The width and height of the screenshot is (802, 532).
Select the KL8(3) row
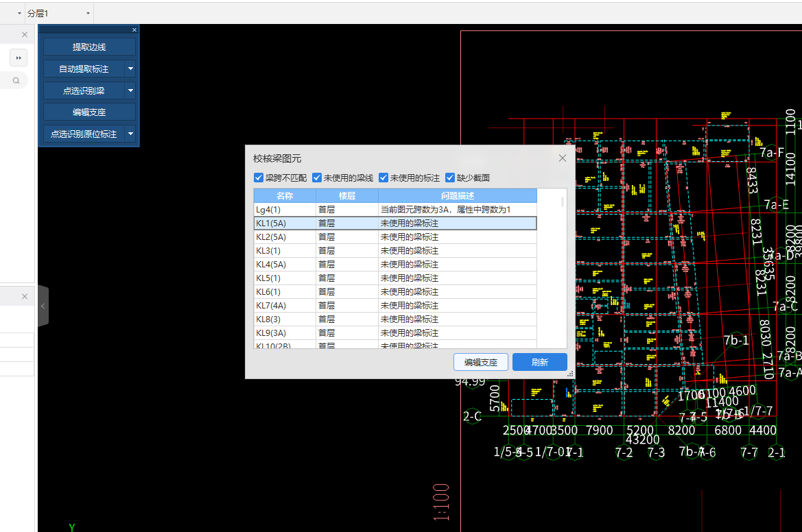pos(395,319)
